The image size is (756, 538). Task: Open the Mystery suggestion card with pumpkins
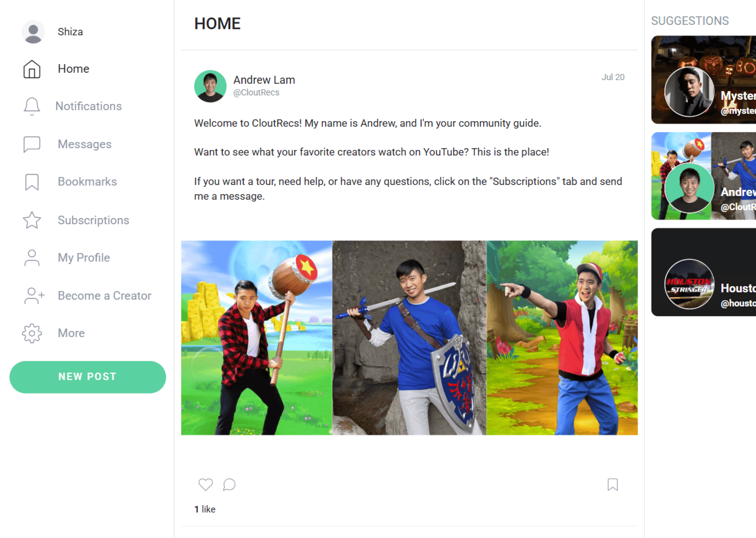pyautogui.click(x=703, y=80)
